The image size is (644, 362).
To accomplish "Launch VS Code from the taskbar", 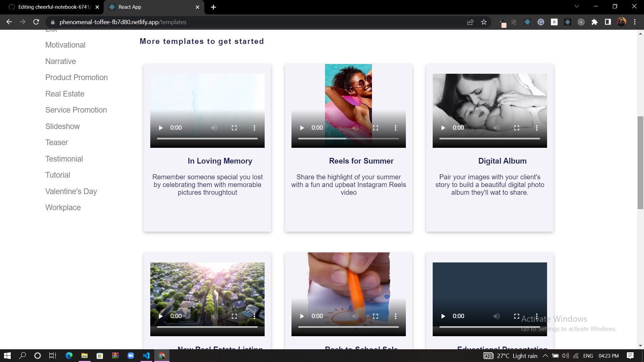I will 146,356.
